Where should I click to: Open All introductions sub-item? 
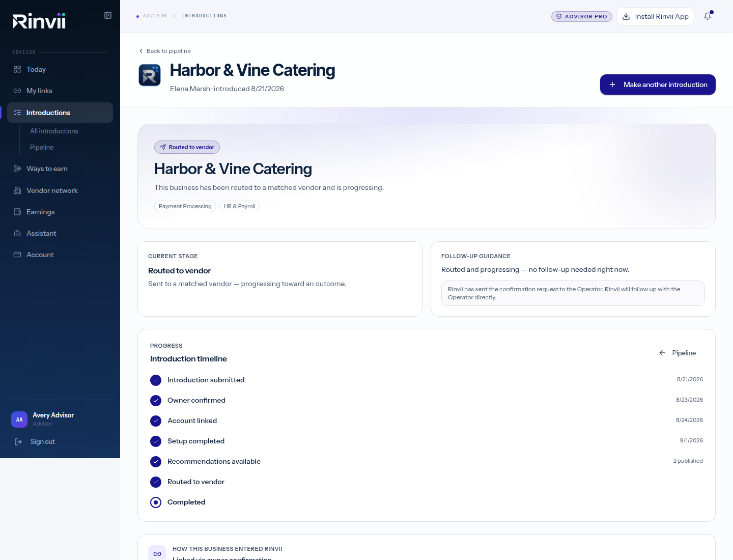tap(54, 131)
